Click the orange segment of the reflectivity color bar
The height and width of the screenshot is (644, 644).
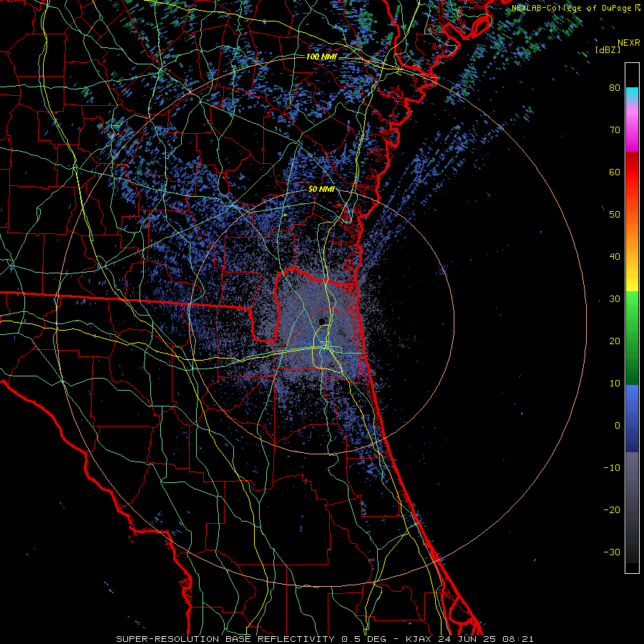point(632,236)
